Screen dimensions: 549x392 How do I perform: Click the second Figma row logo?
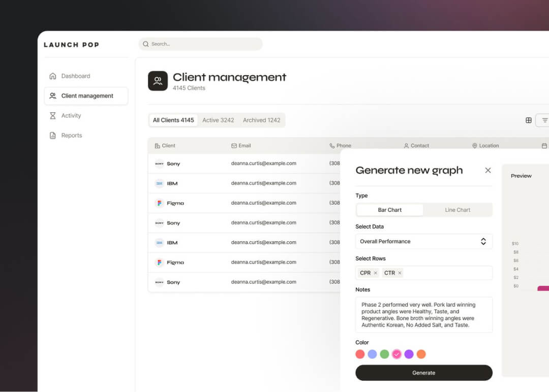pyautogui.click(x=159, y=263)
